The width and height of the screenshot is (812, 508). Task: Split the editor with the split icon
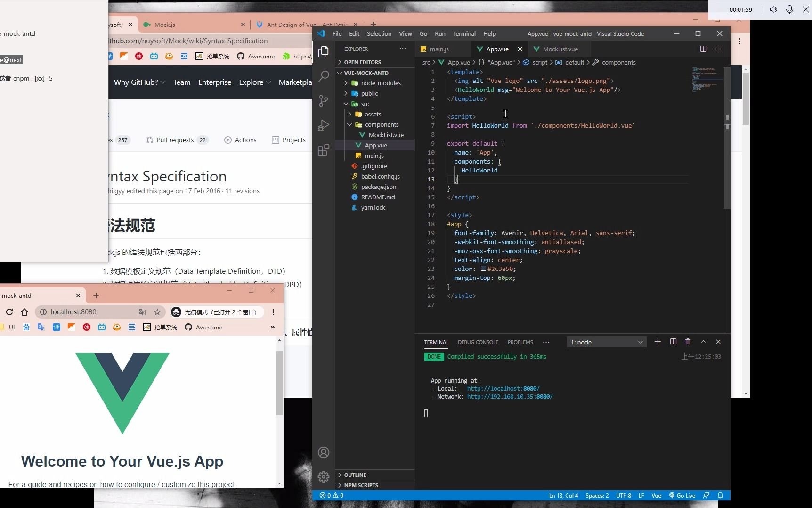click(x=703, y=49)
